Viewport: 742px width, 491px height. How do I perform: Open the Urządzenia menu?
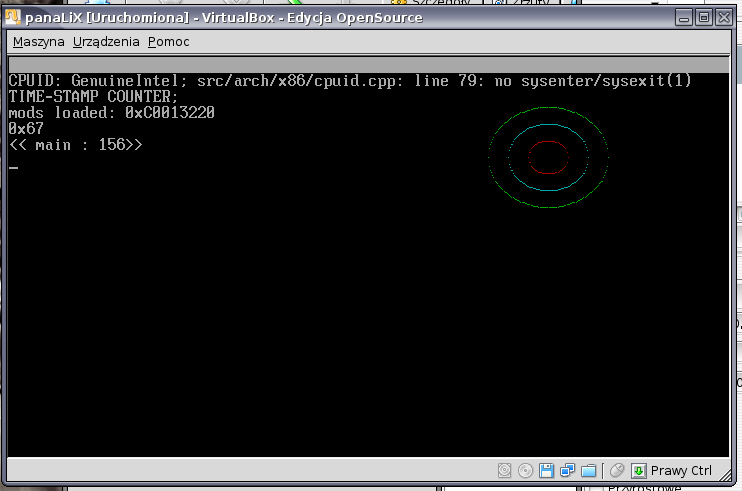(x=107, y=42)
